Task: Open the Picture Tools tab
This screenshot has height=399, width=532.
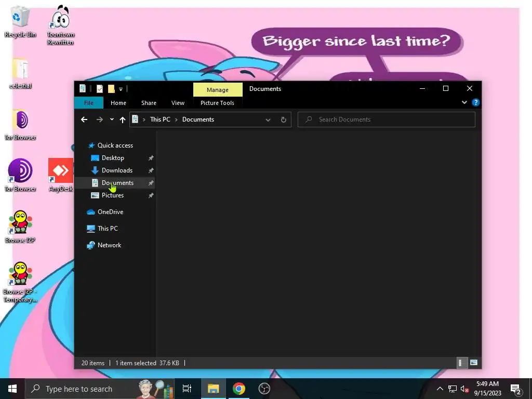Action: [217, 103]
